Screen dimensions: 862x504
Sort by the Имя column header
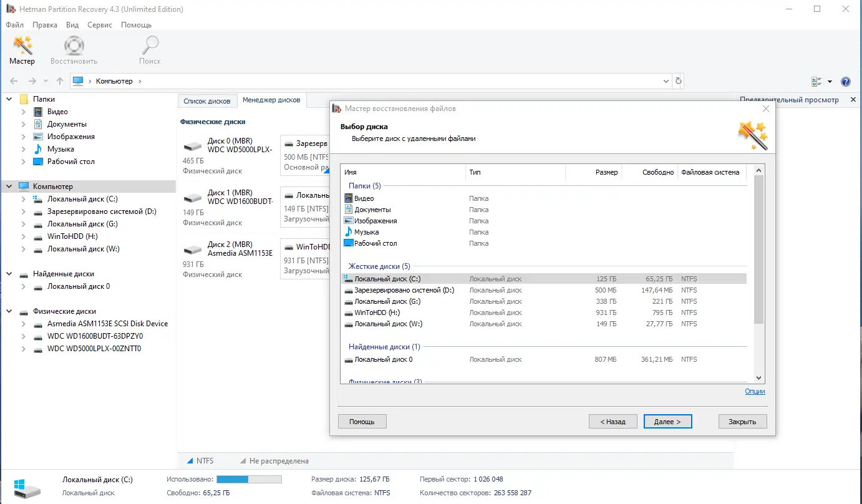pyautogui.click(x=403, y=172)
